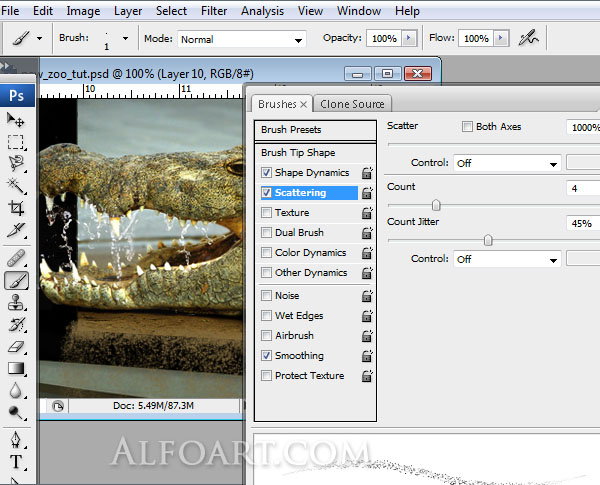The height and width of the screenshot is (485, 600).
Task: Open the Filter menu
Action: click(x=214, y=11)
